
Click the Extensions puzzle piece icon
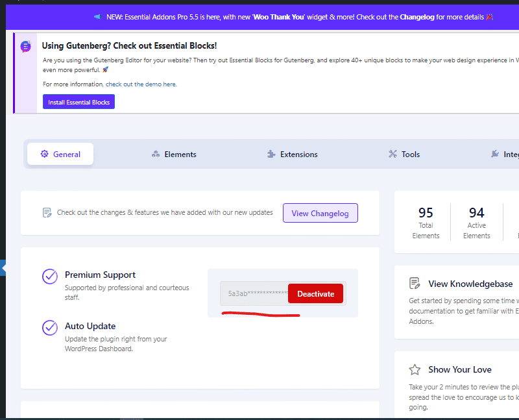271,154
